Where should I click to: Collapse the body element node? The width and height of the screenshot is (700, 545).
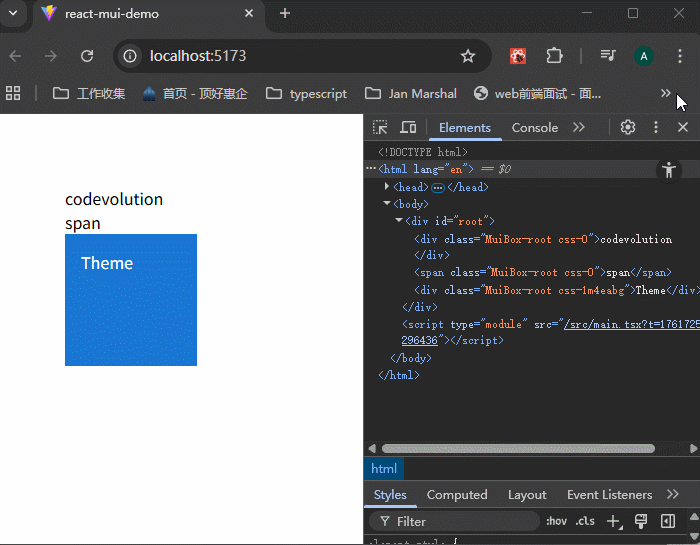[387, 204]
